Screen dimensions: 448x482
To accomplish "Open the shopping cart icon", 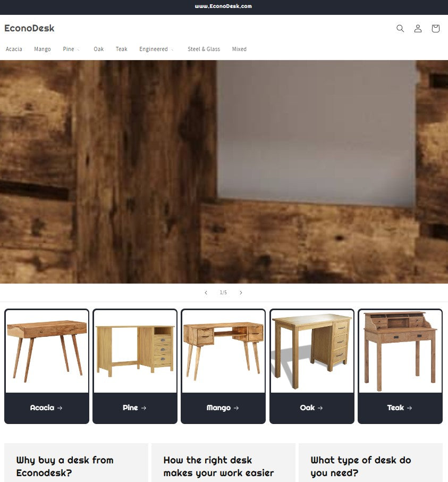I will pyautogui.click(x=435, y=29).
